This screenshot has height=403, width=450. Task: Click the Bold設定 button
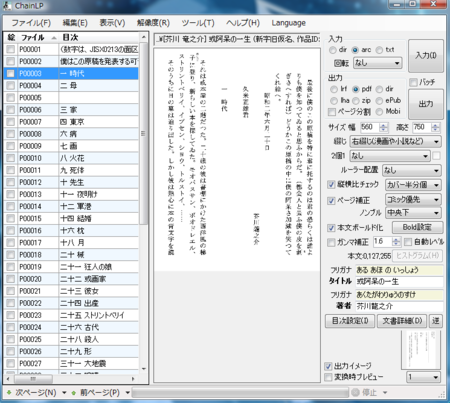(417, 227)
